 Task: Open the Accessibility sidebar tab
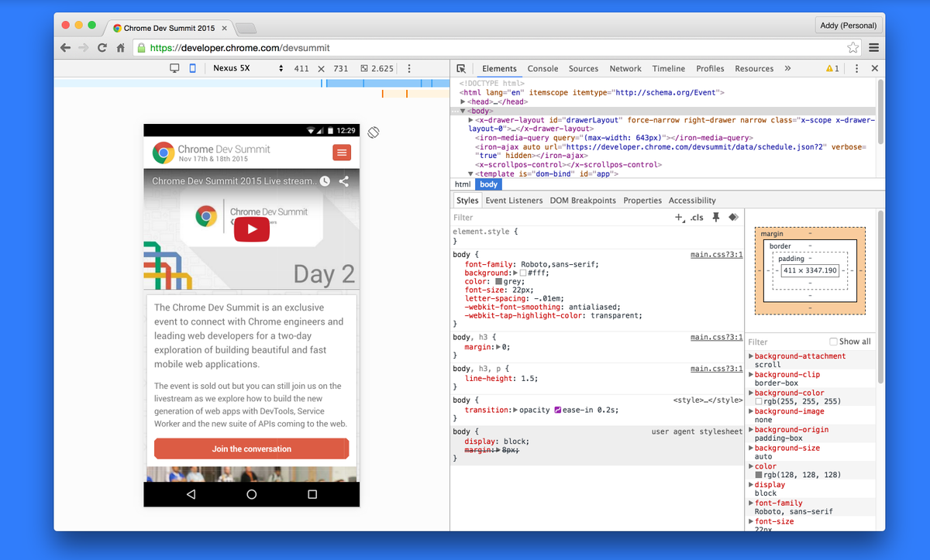click(x=692, y=201)
